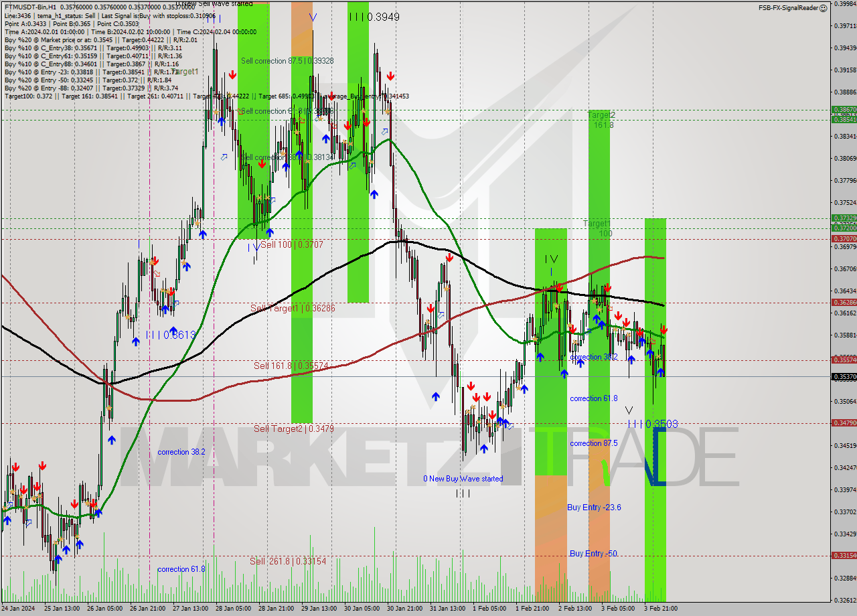Click the 'I I I 0.3503' wave label
Screen dimensions: 857x616
tap(653, 424)
